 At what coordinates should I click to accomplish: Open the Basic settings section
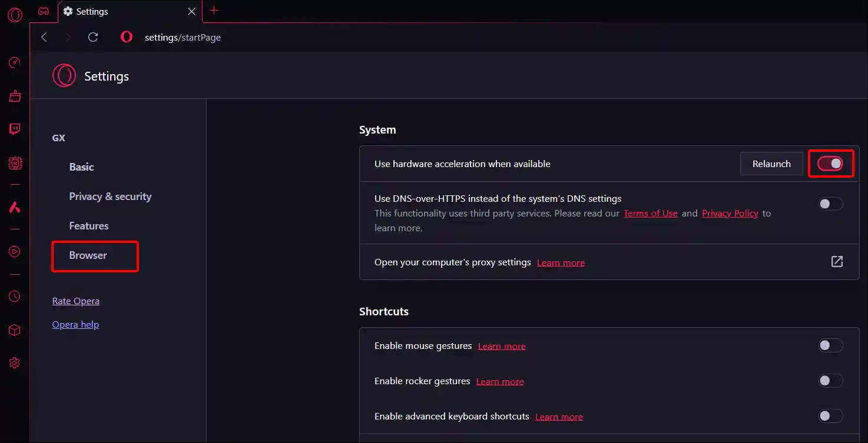(x=81, y=167)
